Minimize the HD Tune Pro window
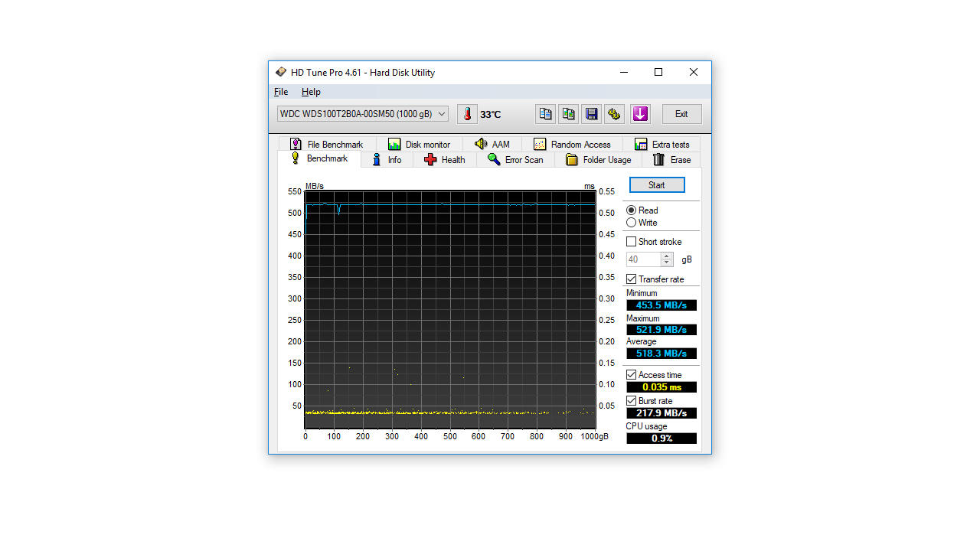The height and width of the screenshot is (551, 980). click(x=623, y=72)
